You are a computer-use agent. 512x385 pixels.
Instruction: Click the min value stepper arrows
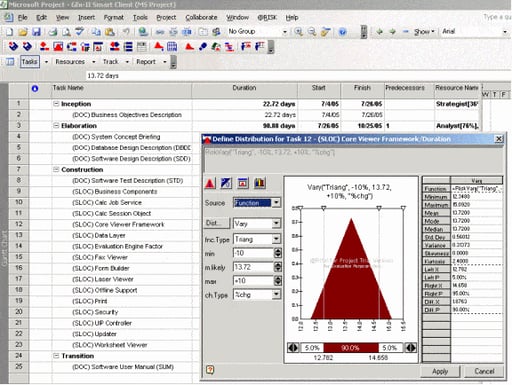click(278, 253)
